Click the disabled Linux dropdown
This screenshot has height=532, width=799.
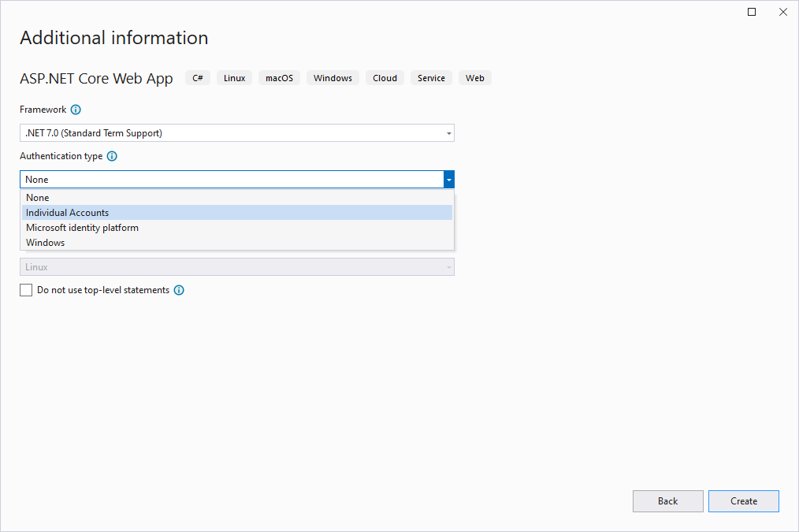[237, 267]
